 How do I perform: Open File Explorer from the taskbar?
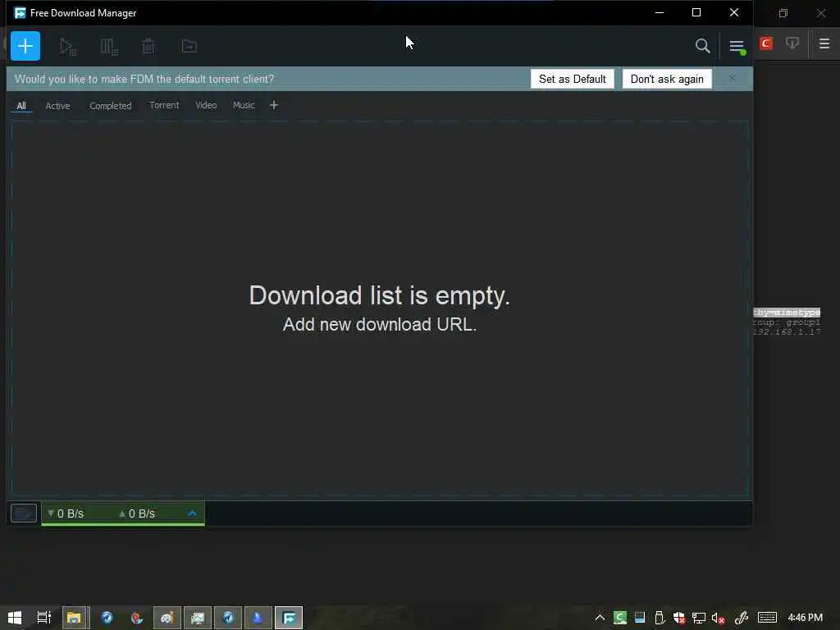74,618
